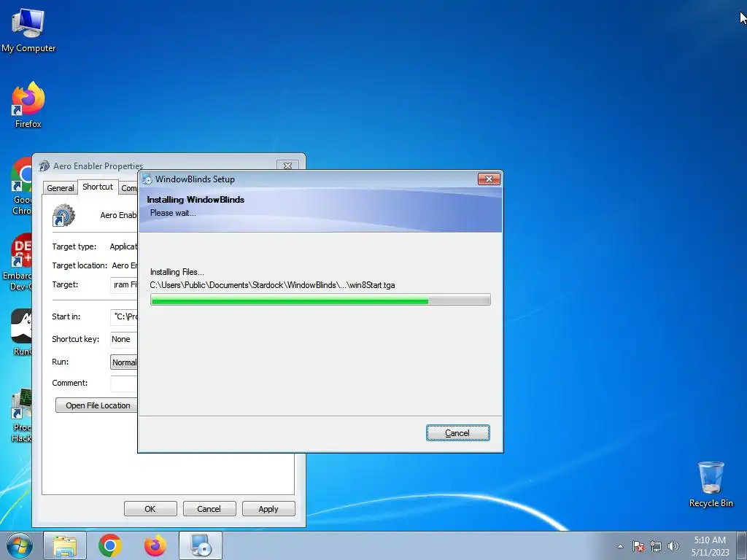This screenshot has width=747, height=560.
Task: Open the clock showing 5:10 AM
Action: tap(710, 546)
